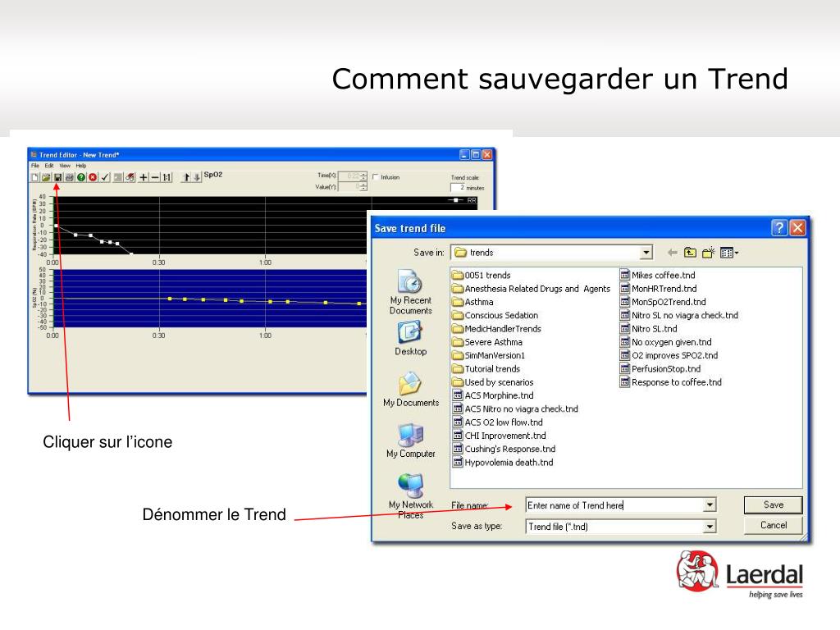
Task: Select Nitro SL no viagra check.tnd file
Action: 678,316
